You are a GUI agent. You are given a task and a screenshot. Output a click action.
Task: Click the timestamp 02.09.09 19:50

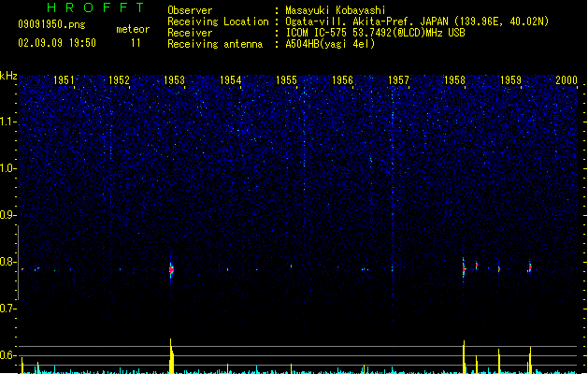tap(57, 43)
